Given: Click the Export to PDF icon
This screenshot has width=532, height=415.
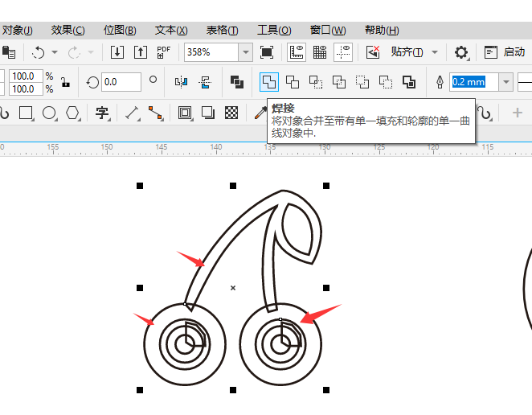Looking at the screenshot, I should pos(164,52).
